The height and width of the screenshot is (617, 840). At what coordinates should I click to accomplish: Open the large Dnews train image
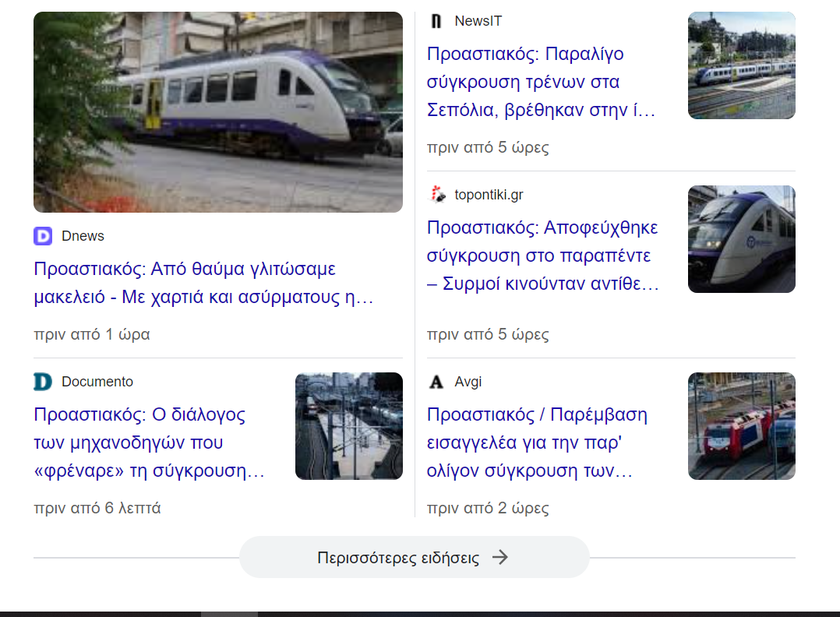pos(218,112)
